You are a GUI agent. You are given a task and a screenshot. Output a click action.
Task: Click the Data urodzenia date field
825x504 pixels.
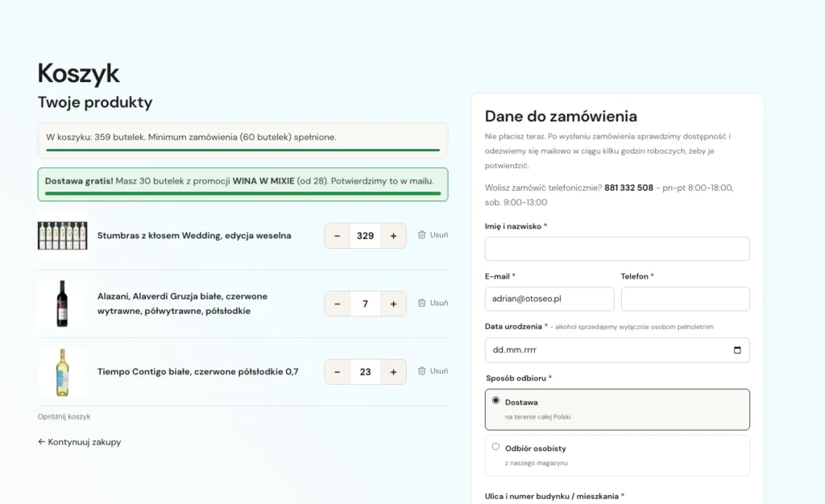click(617, 350)
